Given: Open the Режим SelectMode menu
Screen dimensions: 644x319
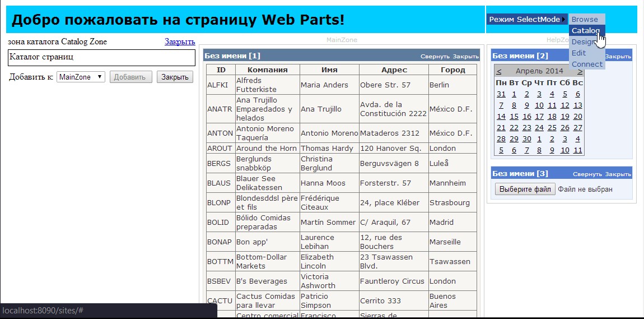Looking at the screenshot, I should point(527,19).
